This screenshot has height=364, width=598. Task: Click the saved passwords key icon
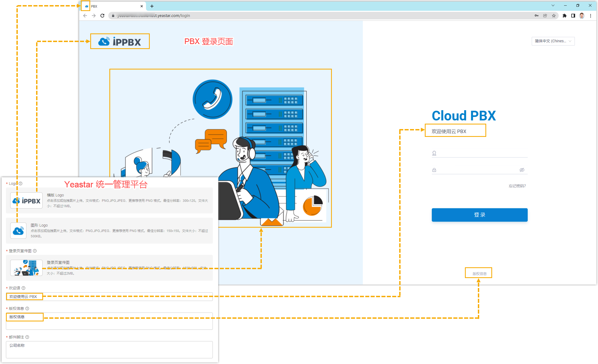coord(537,16)
